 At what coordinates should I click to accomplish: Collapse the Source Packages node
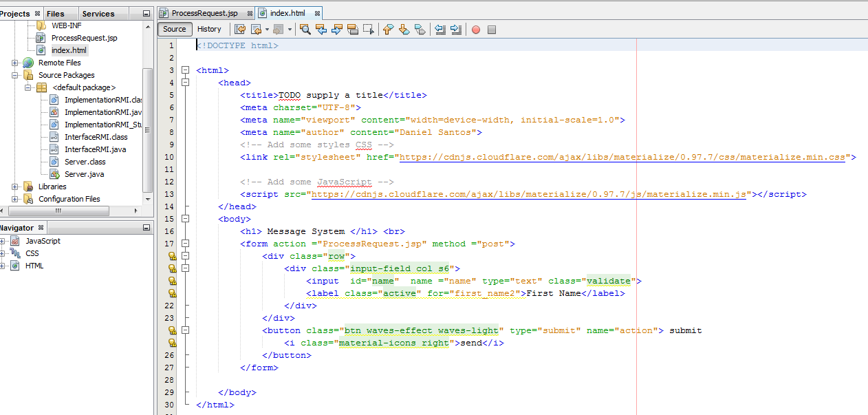point(15,75)
